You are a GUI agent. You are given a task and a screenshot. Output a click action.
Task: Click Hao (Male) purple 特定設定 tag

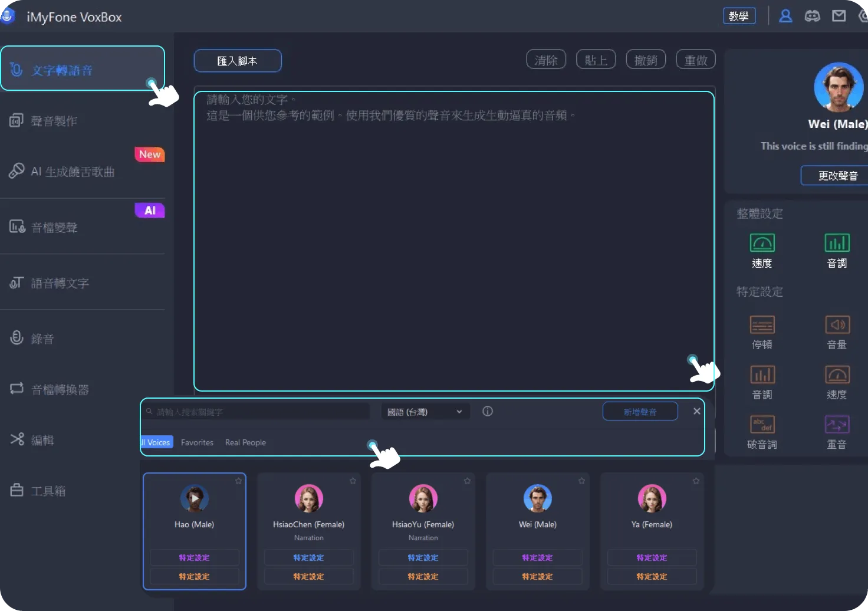195,557
